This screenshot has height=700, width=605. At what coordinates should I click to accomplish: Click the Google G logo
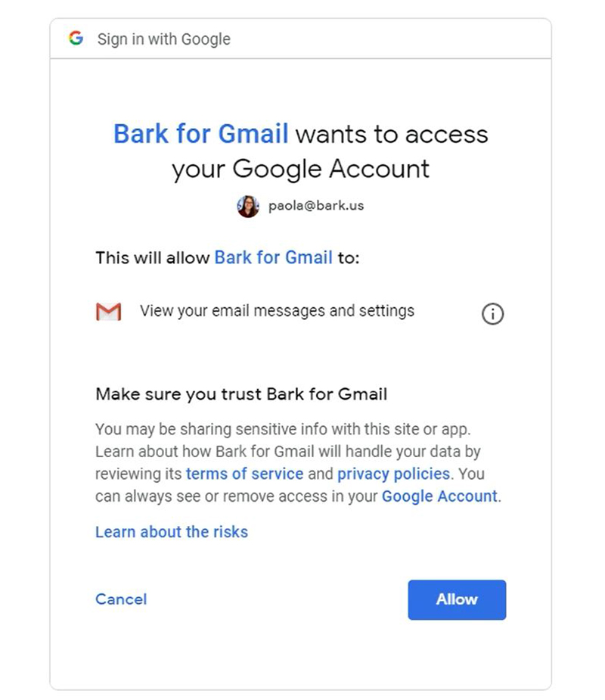click(76, 38)
